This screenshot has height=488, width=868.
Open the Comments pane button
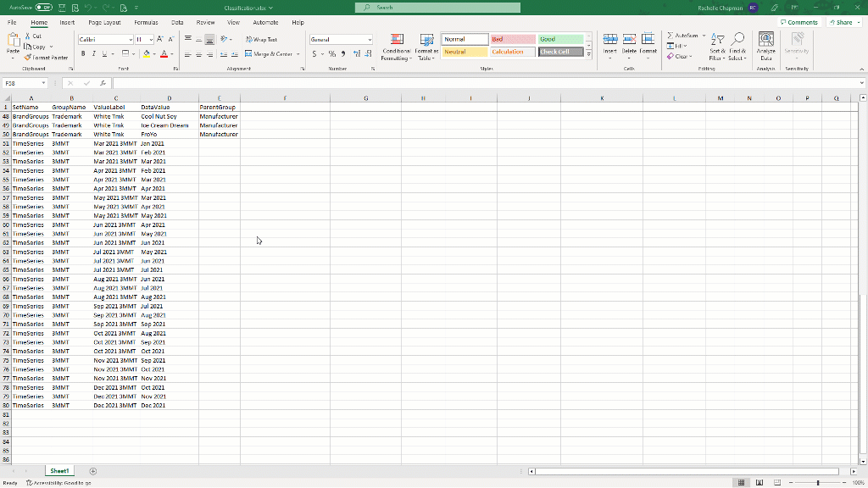click(798, 23)
